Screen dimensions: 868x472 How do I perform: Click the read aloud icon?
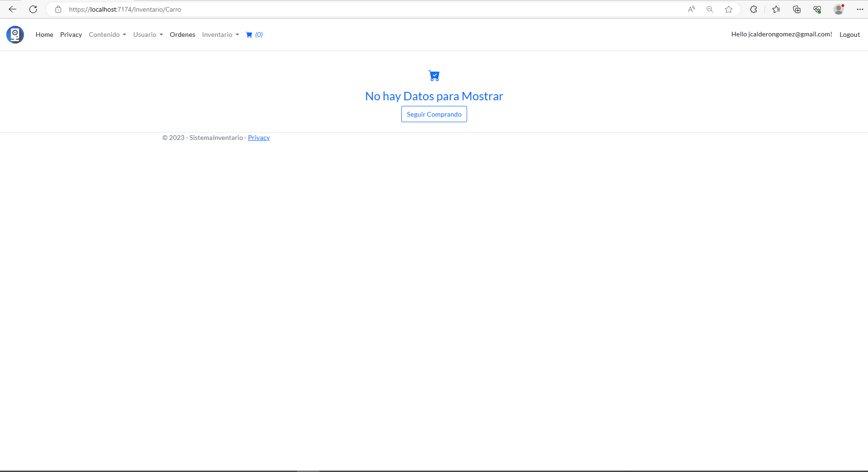pyautogui.click(x=691, y=9)
